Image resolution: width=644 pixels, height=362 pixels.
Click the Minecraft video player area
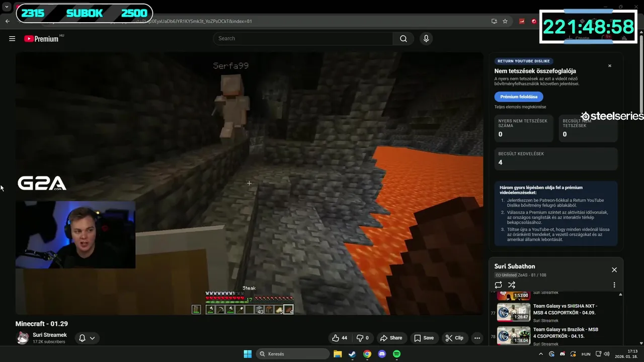click(x=249, y=184)
